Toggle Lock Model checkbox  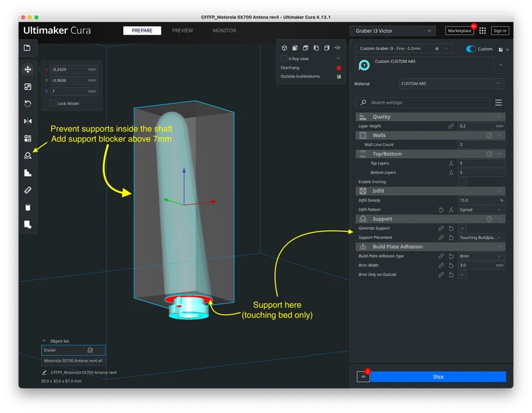53,103
